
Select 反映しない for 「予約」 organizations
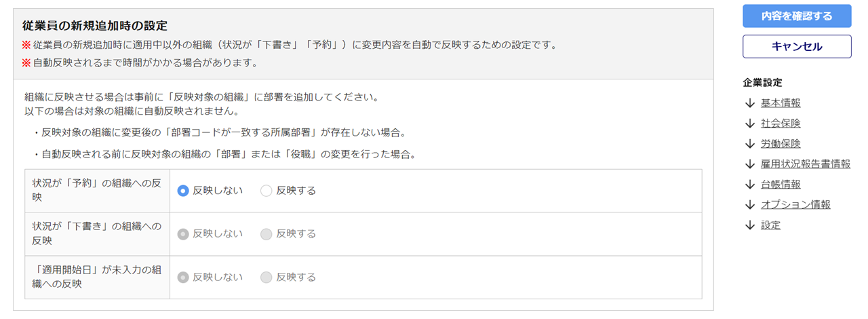(182, 191)
